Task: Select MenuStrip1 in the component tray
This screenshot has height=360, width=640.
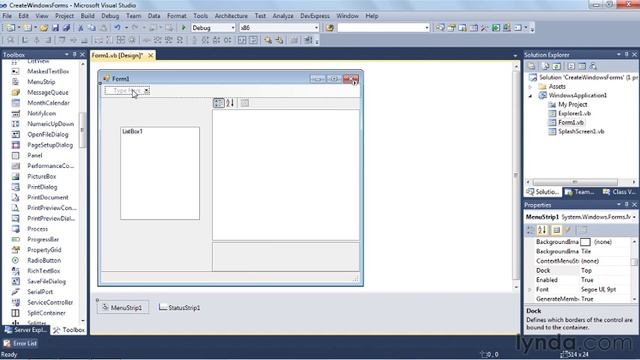Action: [122, 307]
